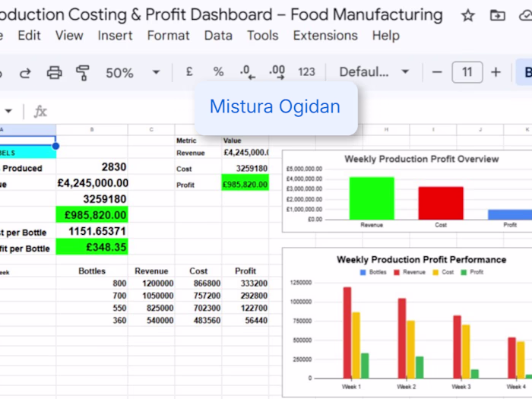532x399 pixels.
Task: Click the green £348.35 cell
Action: (92, 247)
